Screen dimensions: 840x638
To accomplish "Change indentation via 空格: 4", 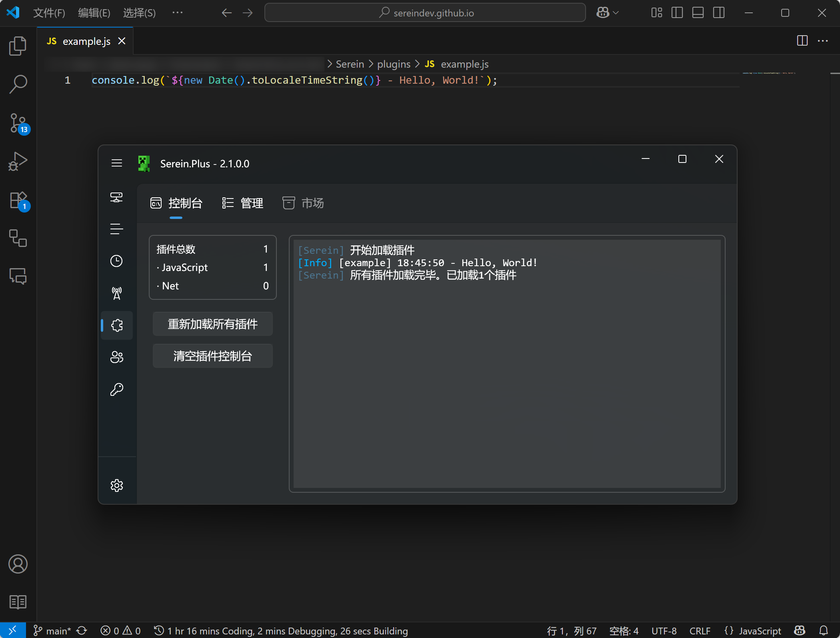I will tap(624, 631).
